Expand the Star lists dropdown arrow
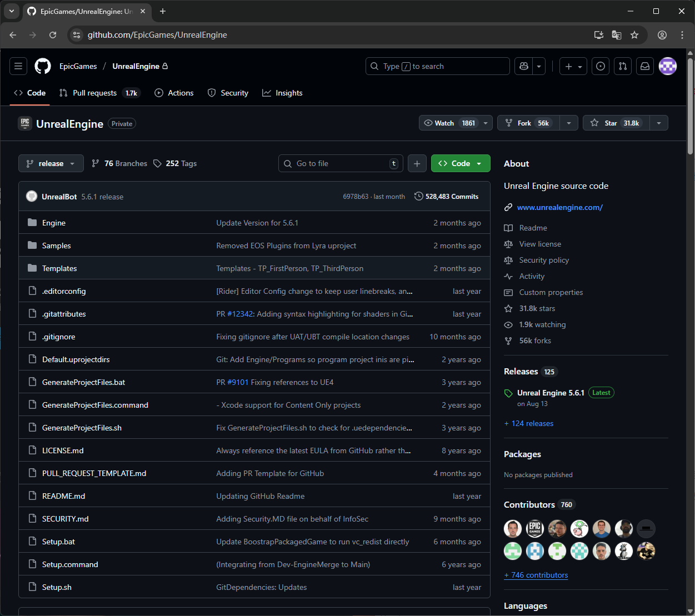This screenshot has height=616, width=695. (659, 123)
